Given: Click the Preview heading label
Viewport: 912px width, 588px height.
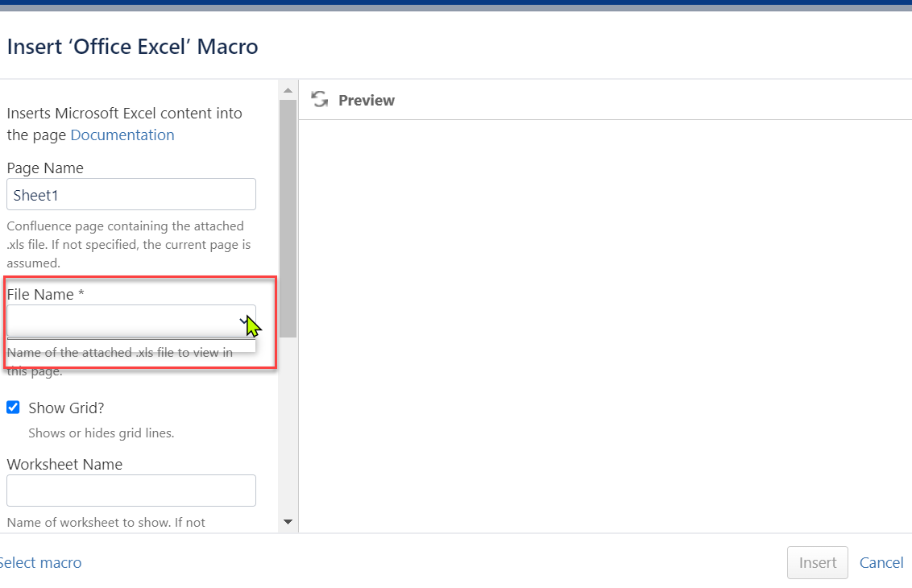Looking at the screenshot, I should 367,100.
